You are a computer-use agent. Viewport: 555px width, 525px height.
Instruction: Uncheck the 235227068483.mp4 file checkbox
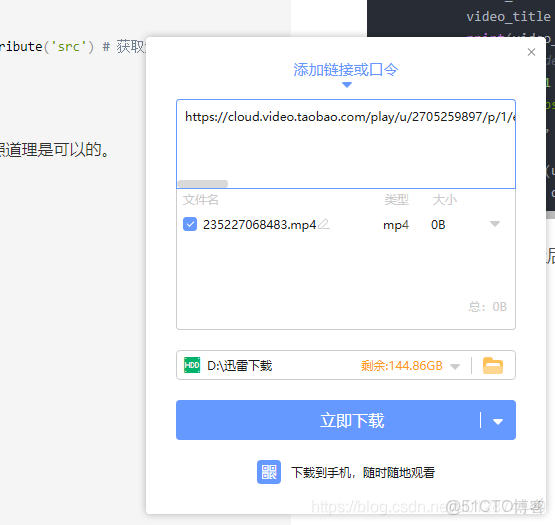click(190, 224)
